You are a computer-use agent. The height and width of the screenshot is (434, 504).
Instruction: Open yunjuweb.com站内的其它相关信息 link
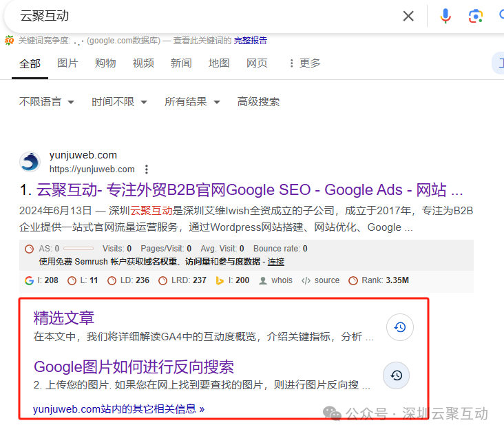coord(118,409)
